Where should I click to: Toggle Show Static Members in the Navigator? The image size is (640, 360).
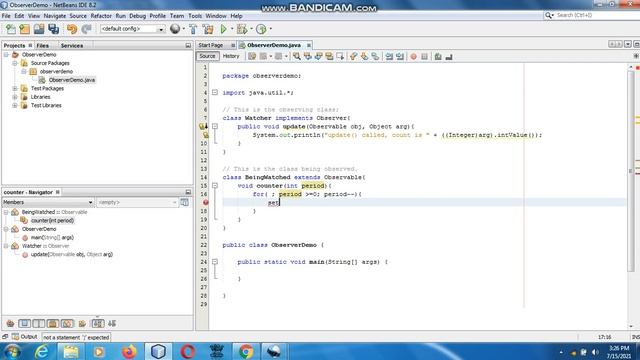click(39, 324)
